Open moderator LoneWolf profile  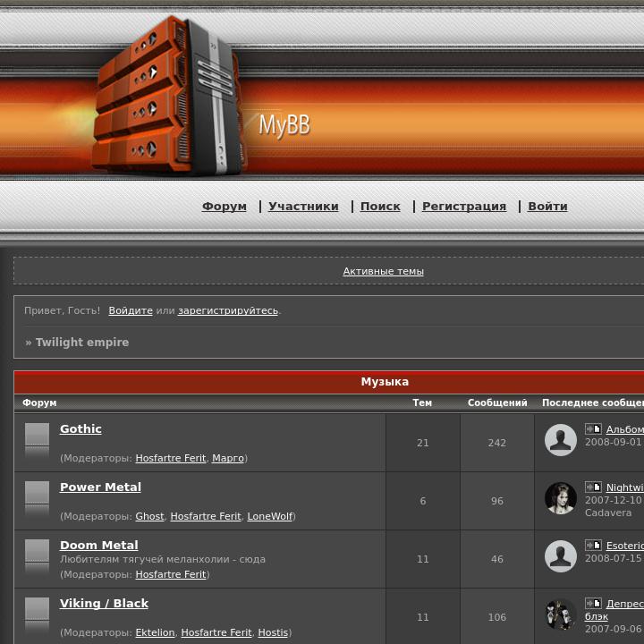(x=270, y=516)
